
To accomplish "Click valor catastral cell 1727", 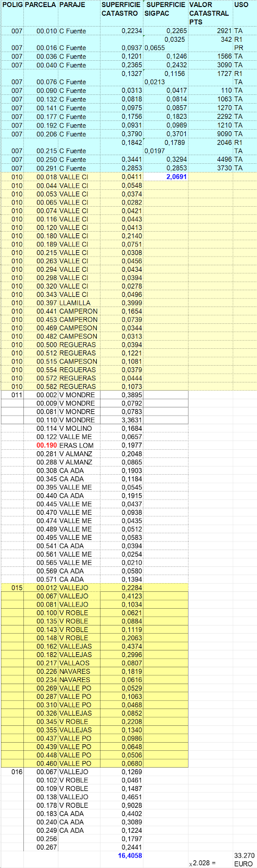I will (224, 73).
